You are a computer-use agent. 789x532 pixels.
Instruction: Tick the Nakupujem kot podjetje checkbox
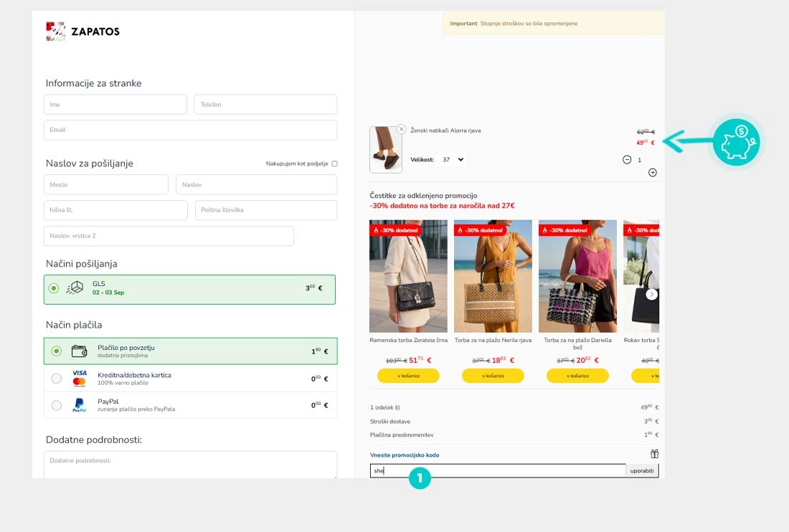335,163
